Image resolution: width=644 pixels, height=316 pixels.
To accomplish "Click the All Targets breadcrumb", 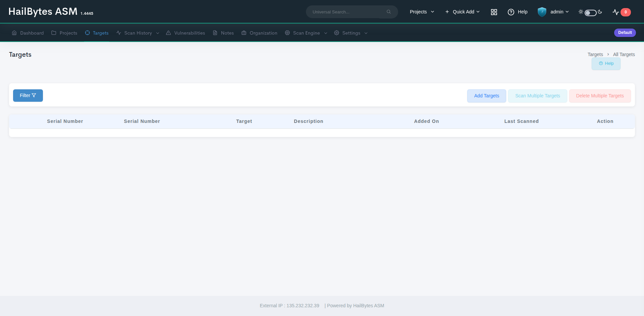I will tap(624, 54).
